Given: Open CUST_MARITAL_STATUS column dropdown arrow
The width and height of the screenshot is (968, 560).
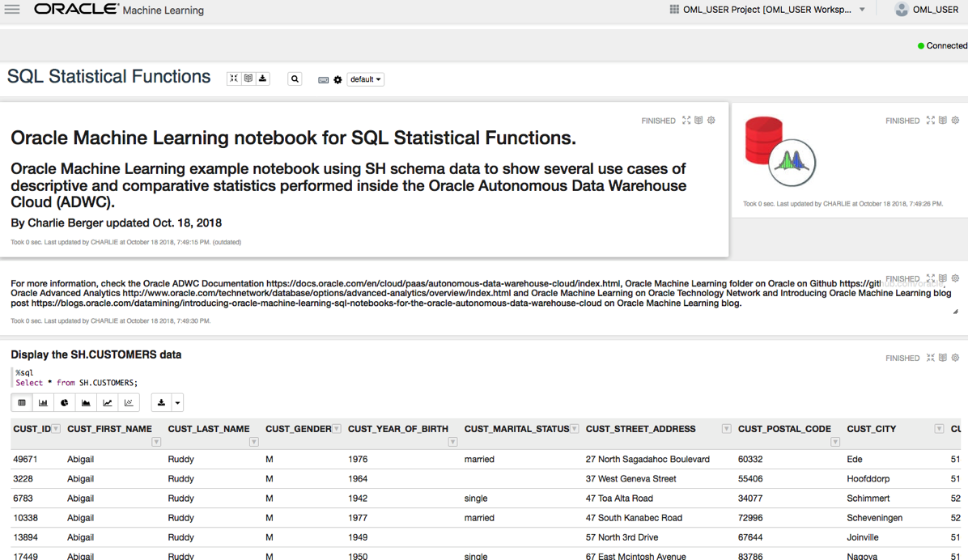Looking at the screenshot, I should (x=574, y=428).
